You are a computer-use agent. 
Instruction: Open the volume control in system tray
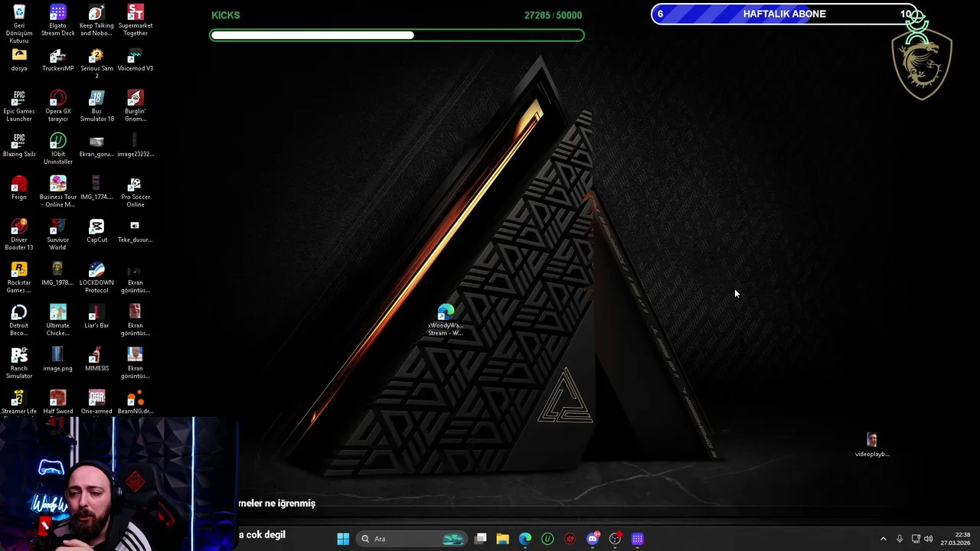pos(929,539)
